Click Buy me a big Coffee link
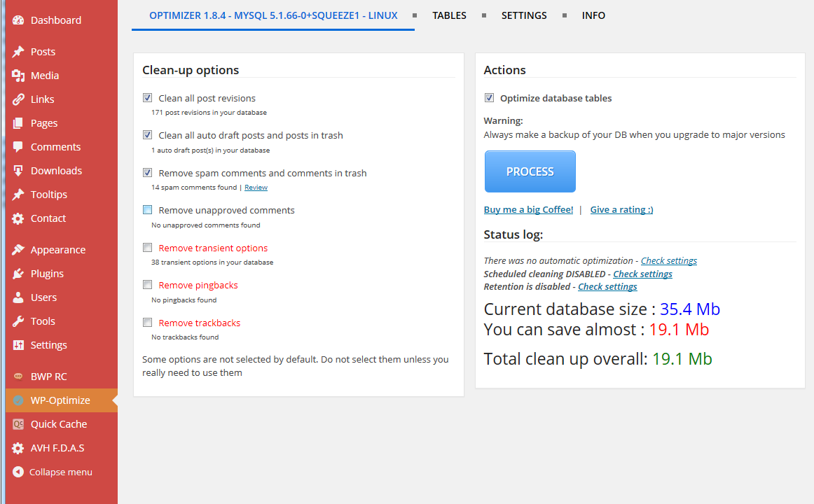 (528, 209)
